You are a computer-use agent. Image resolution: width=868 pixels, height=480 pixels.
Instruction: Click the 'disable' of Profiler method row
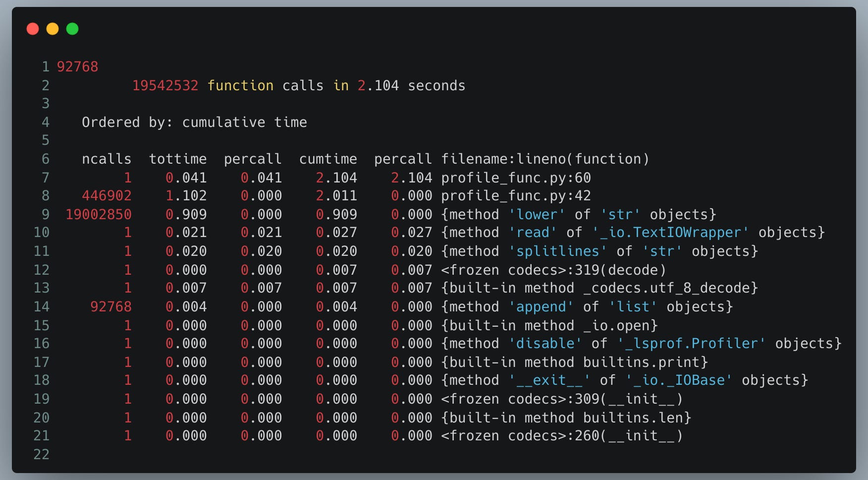pyautogui.click(x=641, y=344)
